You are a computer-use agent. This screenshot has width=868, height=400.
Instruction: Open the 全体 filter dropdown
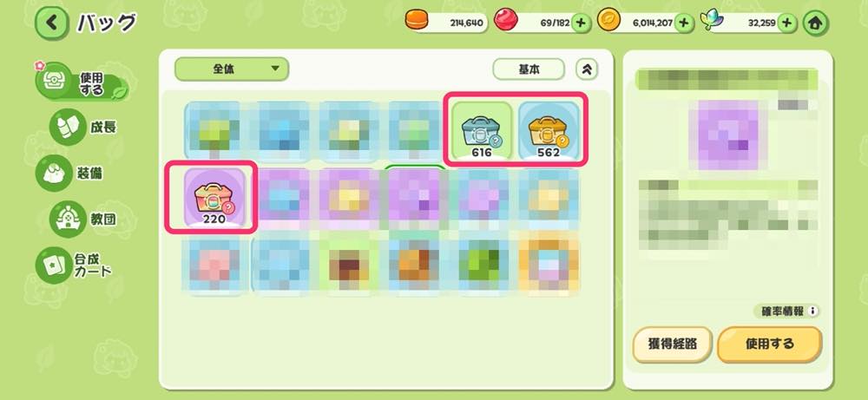[232, 69]
